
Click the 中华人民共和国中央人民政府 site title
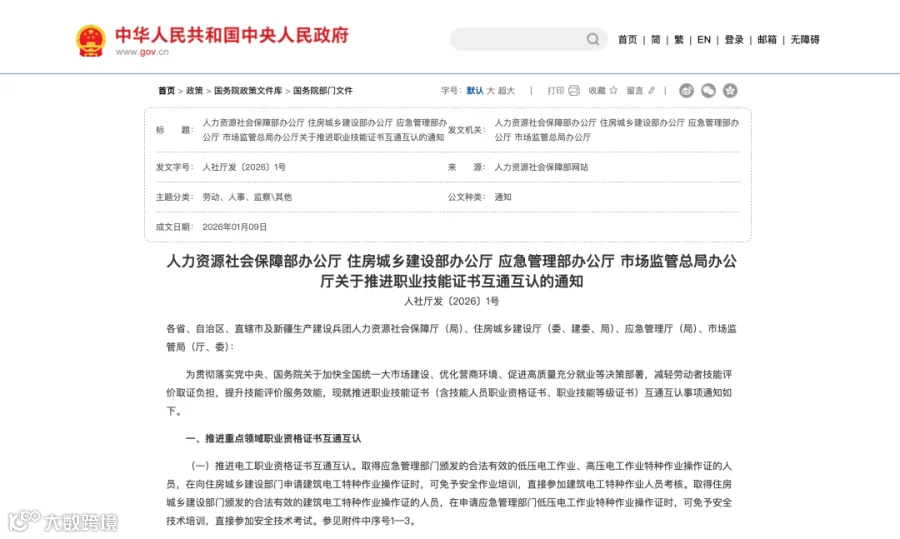(x=232, y=35)
